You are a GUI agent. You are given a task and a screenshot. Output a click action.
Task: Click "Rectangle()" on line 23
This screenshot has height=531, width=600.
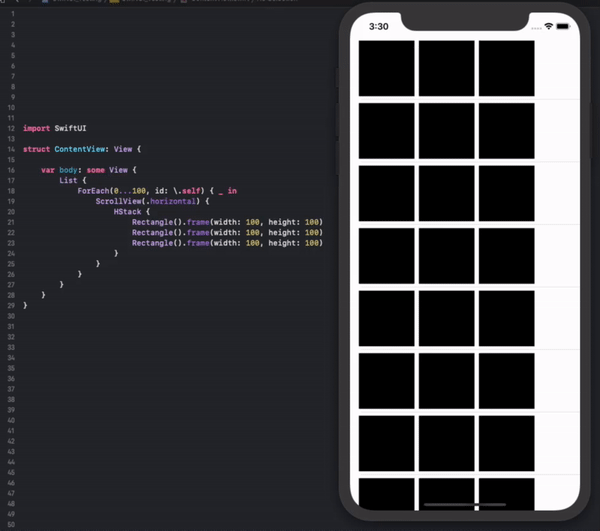click(157, 243)
